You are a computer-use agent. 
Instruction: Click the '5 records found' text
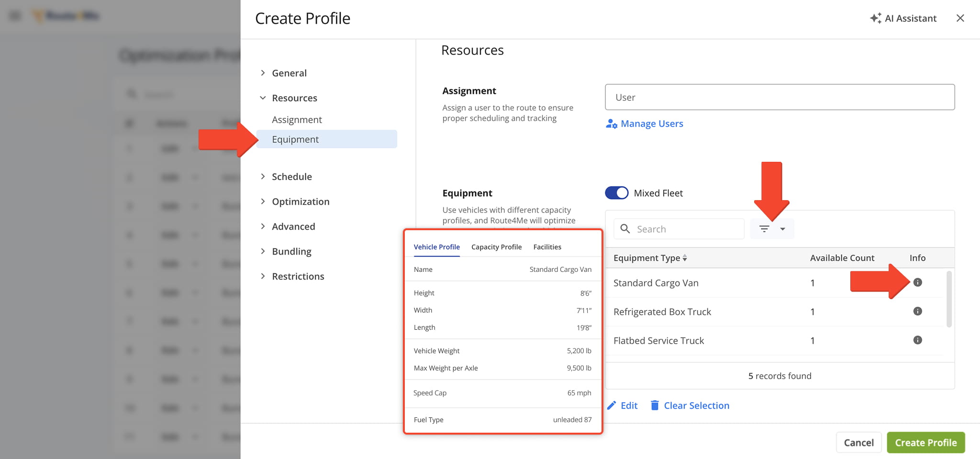pos(780,376)
